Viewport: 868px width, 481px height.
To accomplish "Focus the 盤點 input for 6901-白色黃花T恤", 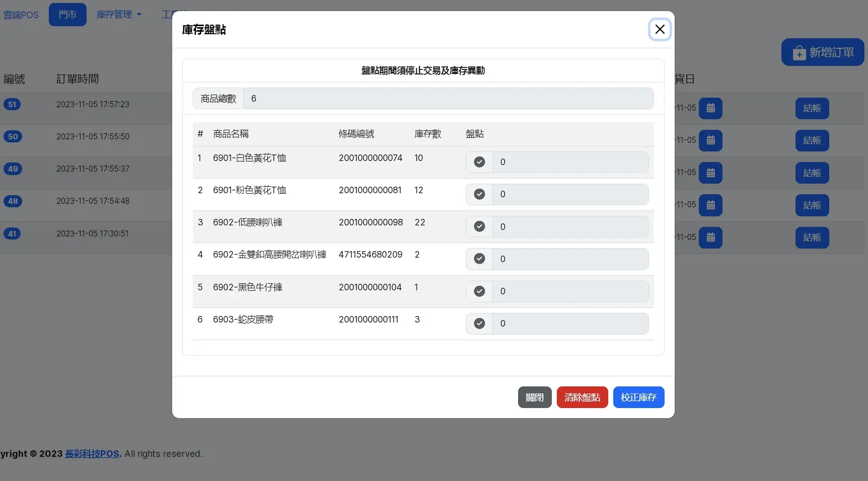I will coord(570,162).
